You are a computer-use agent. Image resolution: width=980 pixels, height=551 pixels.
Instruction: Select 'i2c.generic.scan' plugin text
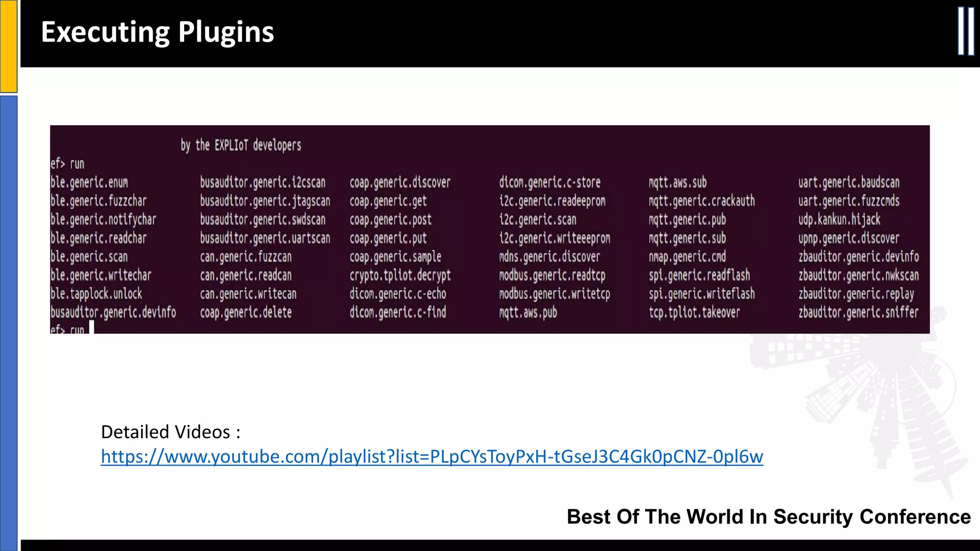point(538,220)
